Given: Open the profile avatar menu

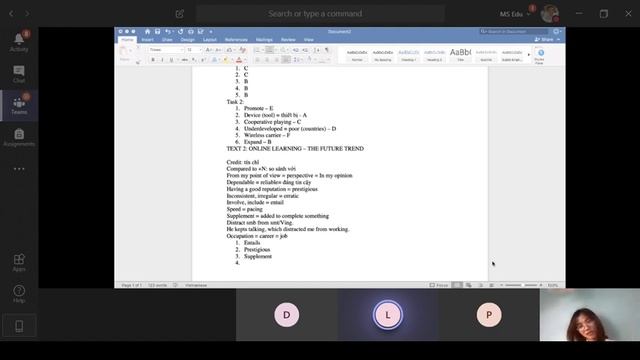Looking at the screenshot, I should coord(549,13).
